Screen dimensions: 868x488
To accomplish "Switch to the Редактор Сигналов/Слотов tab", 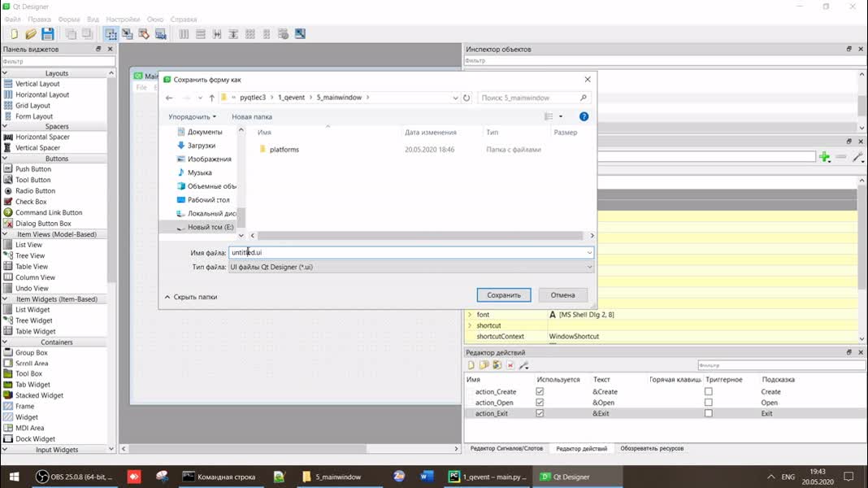I will pos(506,449).
